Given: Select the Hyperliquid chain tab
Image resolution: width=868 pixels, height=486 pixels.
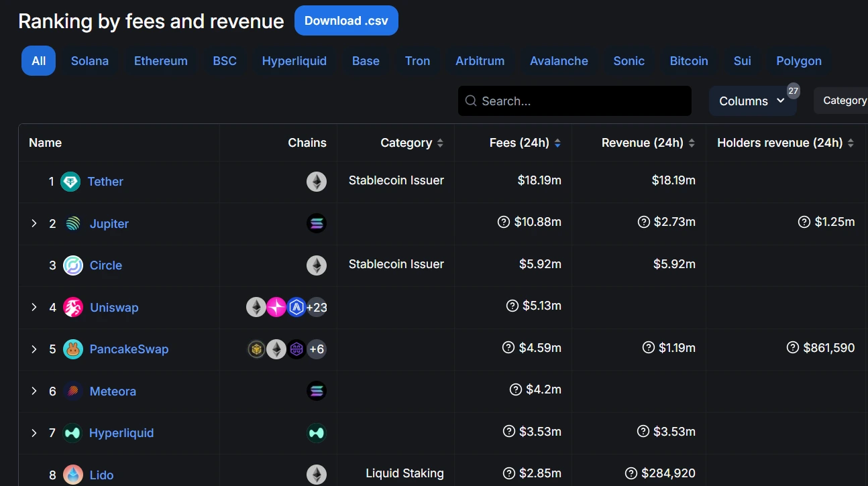Looking at the screenshot, I should tap(294, 61).
